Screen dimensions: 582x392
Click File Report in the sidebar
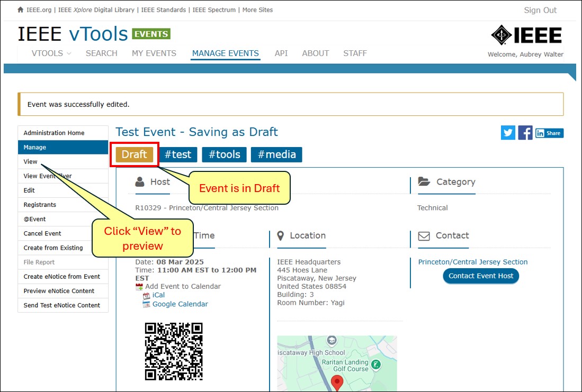point(63,262)
